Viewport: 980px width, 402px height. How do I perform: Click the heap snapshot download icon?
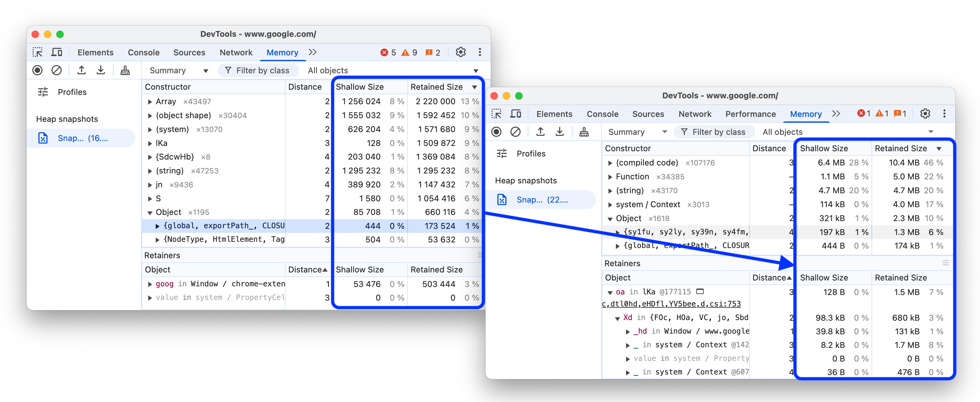(100, 71)
